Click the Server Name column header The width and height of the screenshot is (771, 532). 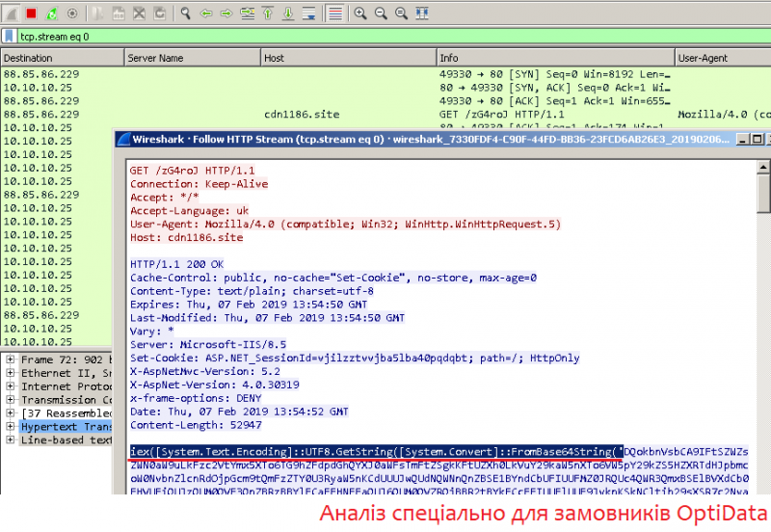click(x=154, y=58)
